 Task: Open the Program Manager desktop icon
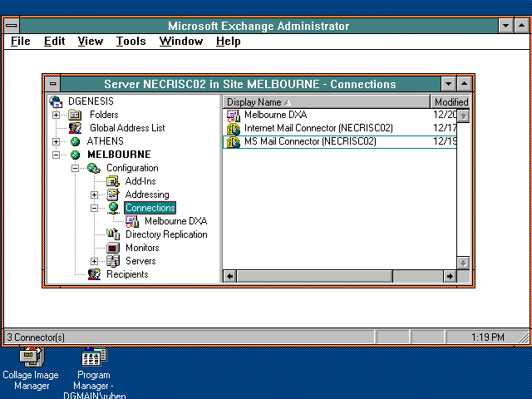(x=94, y=357)
